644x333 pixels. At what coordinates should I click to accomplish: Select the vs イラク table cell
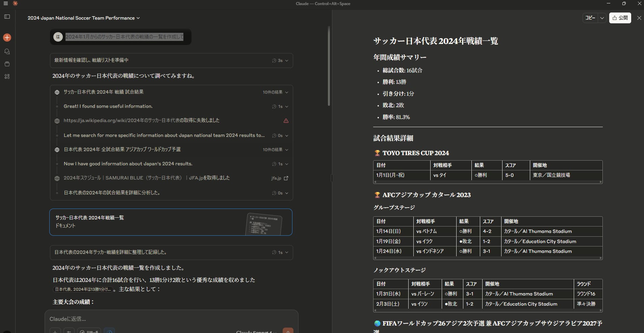pos(435,241)
